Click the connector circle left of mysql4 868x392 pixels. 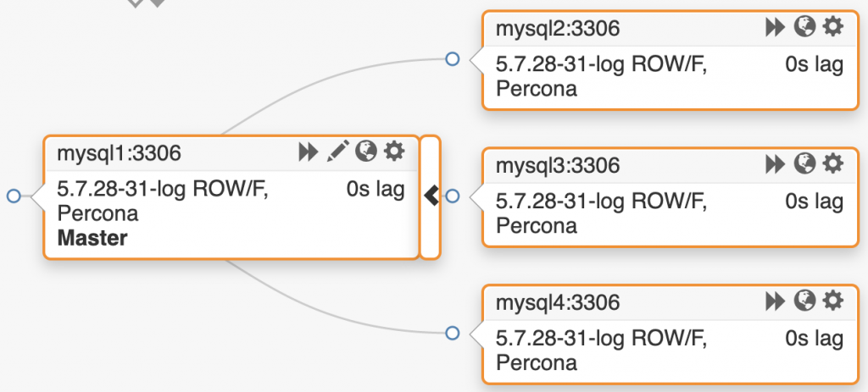coord(453,332)
